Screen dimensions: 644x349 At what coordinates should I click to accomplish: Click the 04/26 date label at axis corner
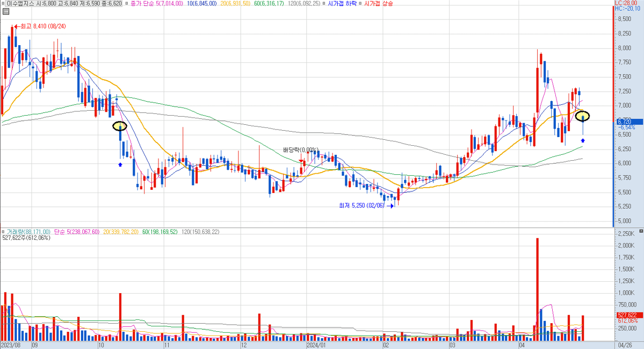tap(625, 345)
